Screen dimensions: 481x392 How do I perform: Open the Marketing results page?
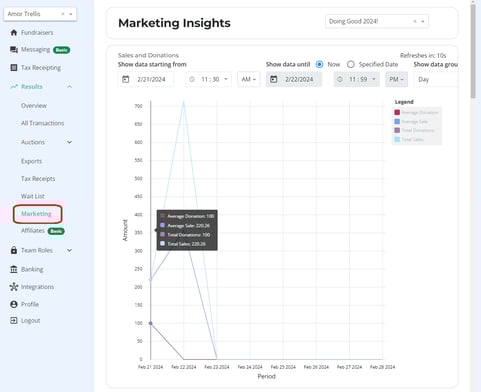[36, 214]
